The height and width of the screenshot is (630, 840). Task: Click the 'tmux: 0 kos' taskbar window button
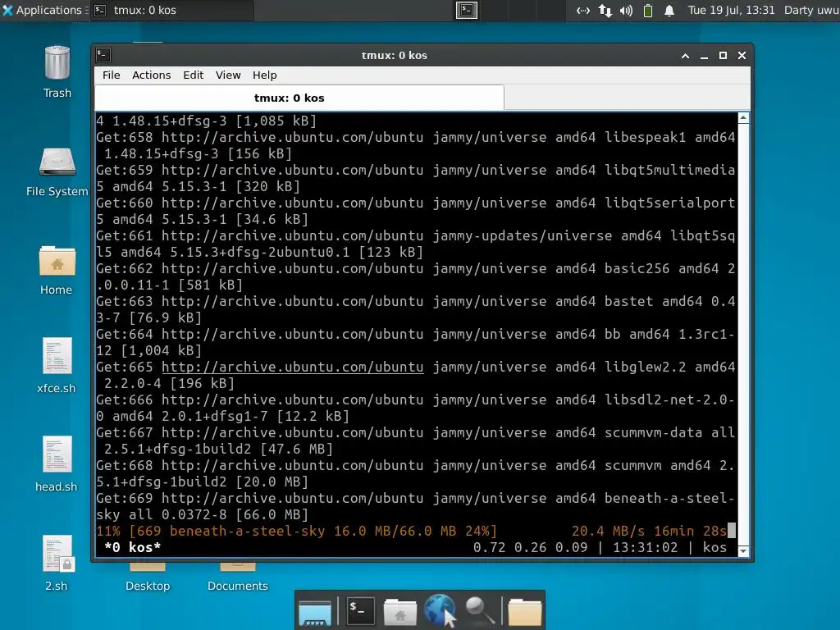(171, 10)
